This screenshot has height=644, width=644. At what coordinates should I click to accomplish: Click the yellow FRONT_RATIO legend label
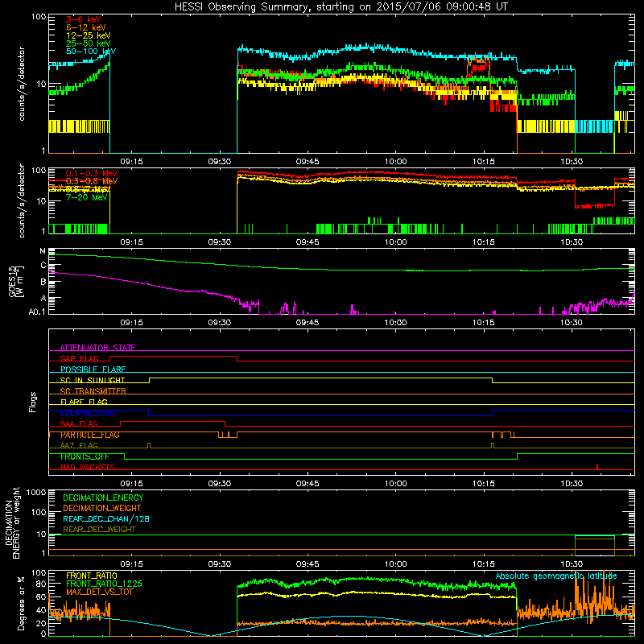tap(92, 576)
